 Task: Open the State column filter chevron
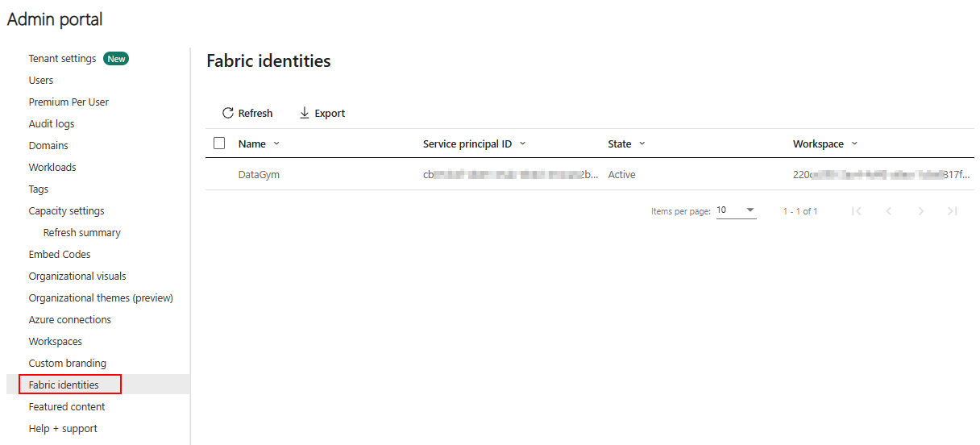642,143
